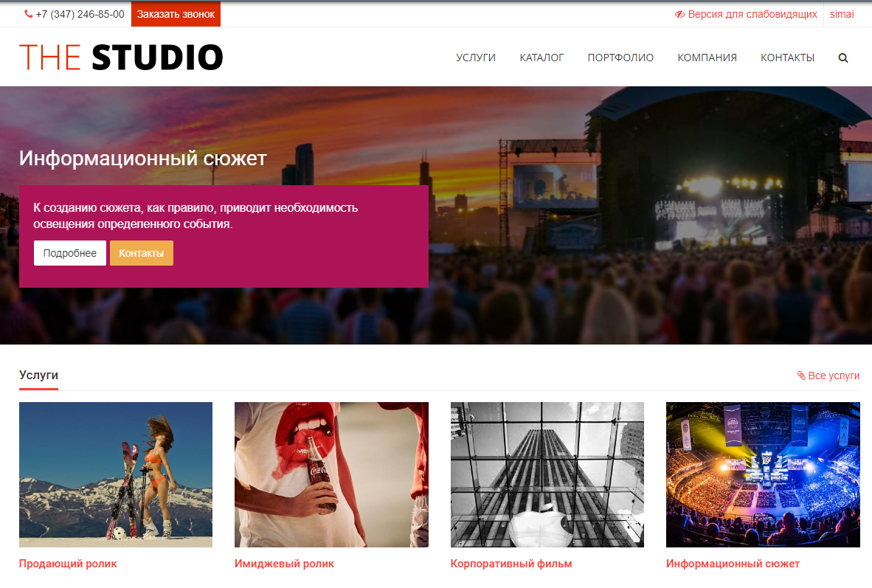Open the Каталог navigation menu
This screenshot has height=588, width=872.
point(541,58)
